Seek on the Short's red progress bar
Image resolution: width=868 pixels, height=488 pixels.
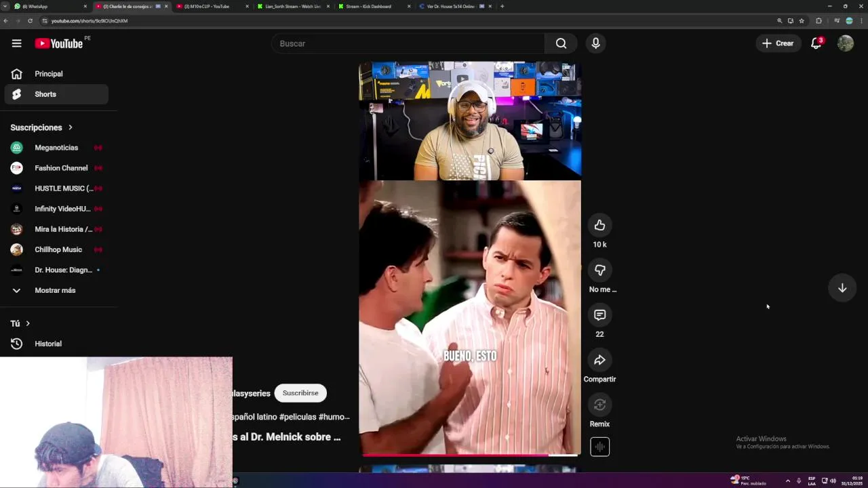(x=470, y=455)
